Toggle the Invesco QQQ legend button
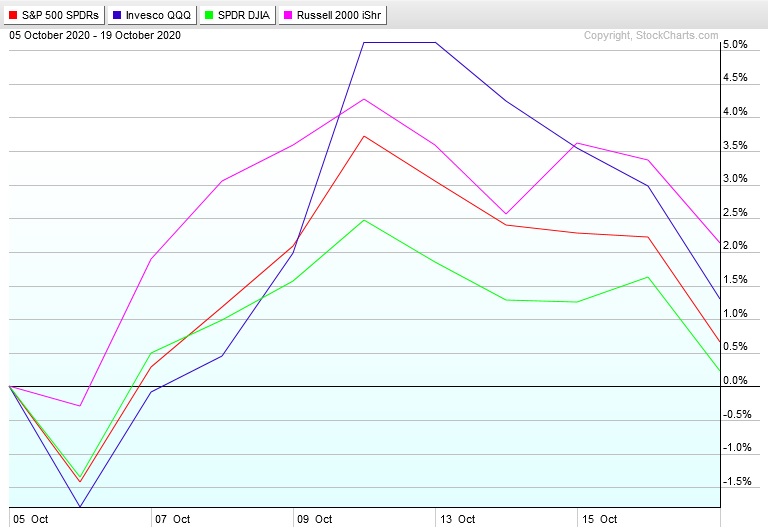 [152, 15]
